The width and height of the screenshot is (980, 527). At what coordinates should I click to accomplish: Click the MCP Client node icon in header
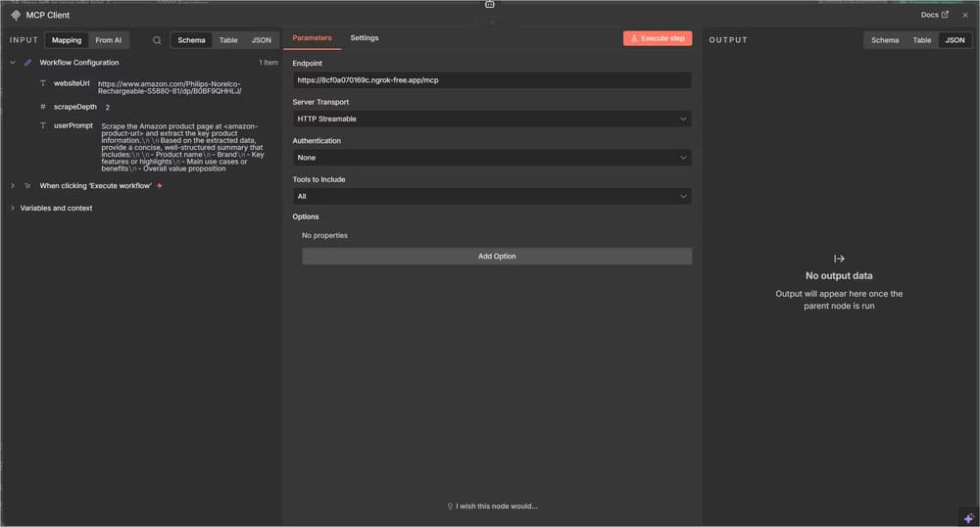[16, 15]
